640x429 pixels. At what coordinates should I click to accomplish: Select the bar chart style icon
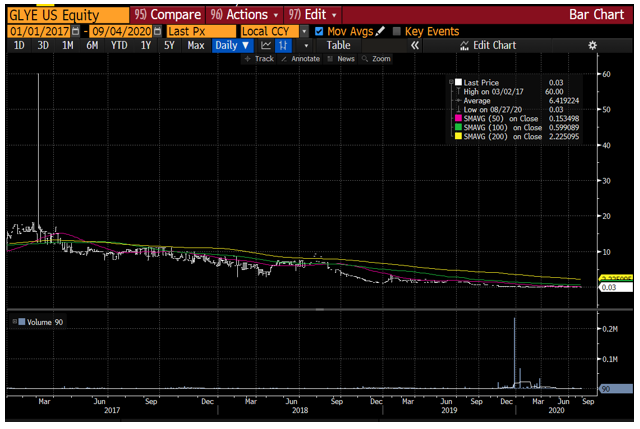coord(283,45)
